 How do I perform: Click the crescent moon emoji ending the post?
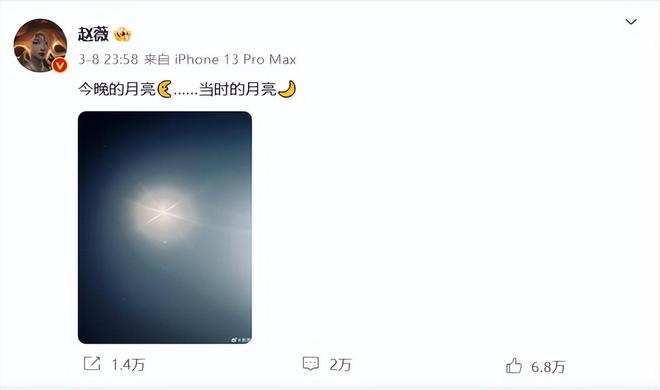pos(287,89)
